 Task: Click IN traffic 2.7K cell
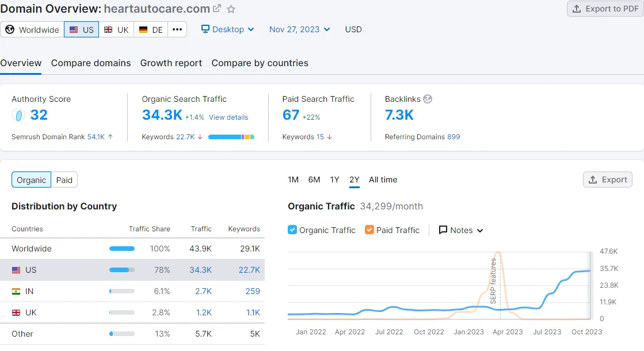(x=203, y=292)
